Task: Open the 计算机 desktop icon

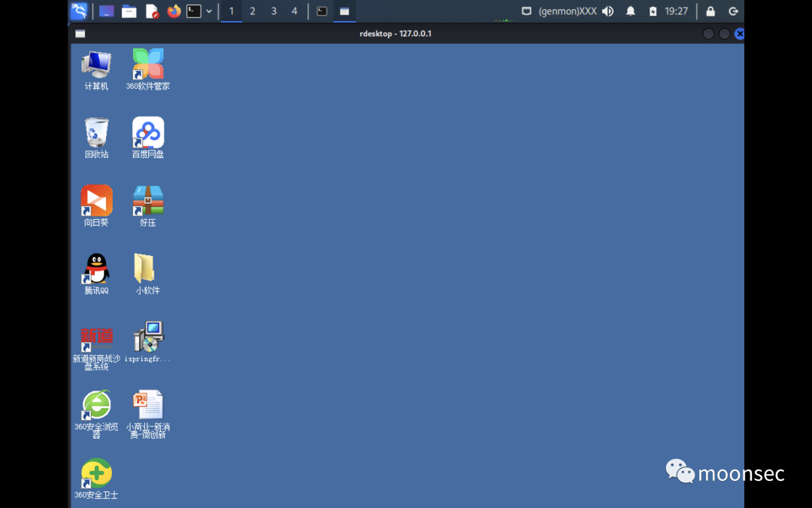Action: [96, 70]
